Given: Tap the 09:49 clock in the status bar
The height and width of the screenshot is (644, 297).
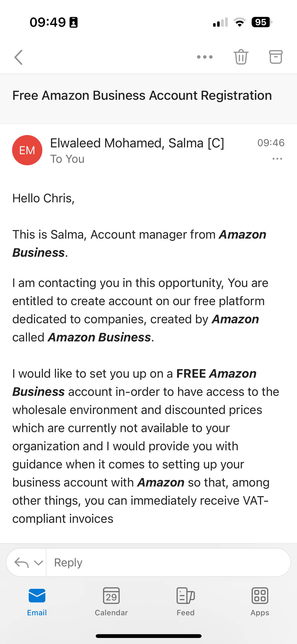Looking at the screenshot, I should (48, 22).
